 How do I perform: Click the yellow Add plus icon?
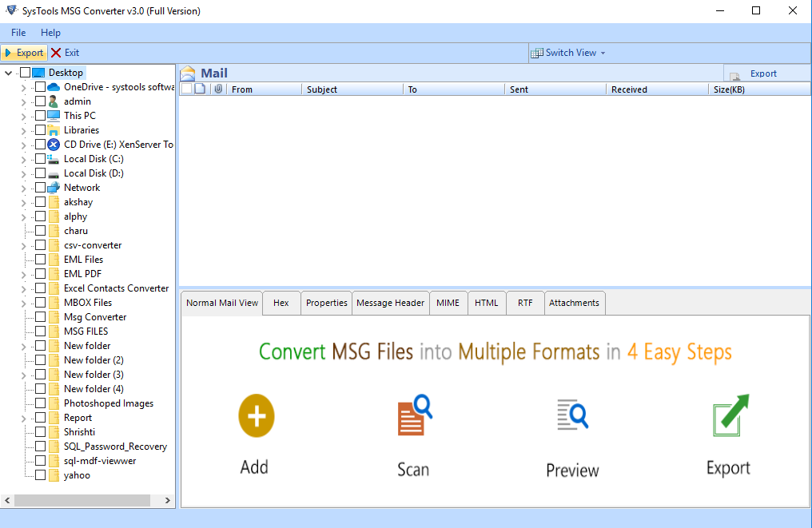click(x=256, y=415)
